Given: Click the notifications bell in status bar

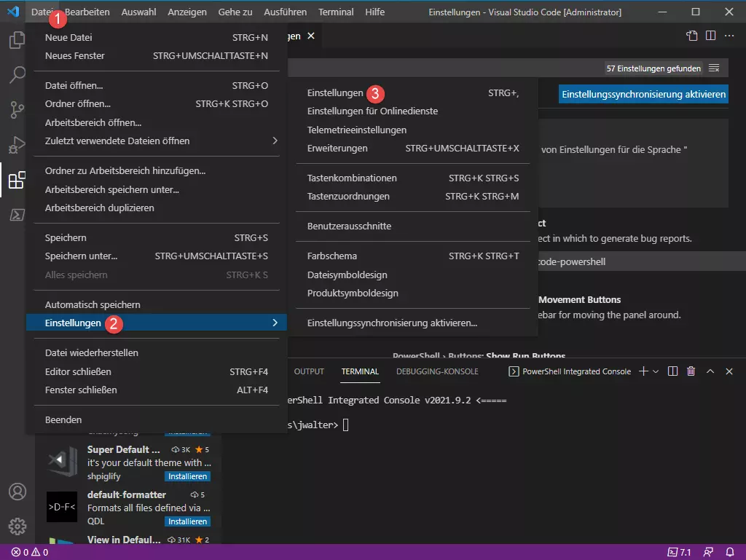Looking at the screenshot, I should click(729, 552).
